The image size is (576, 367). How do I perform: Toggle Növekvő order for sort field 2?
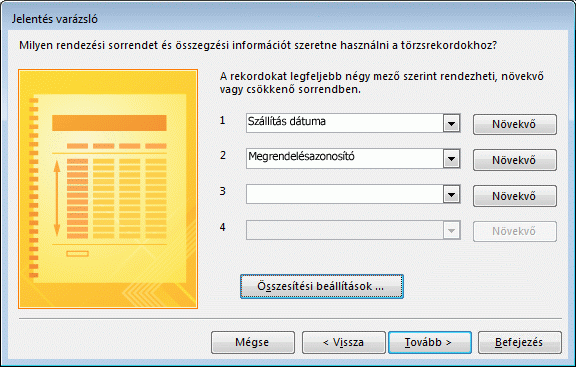tap(515, 160)
